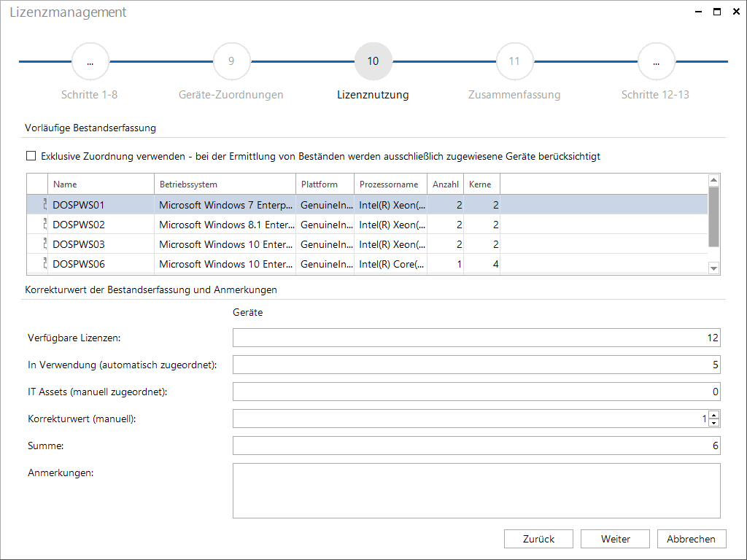
Task: Sort by the Betriebssystem column header
Action: [225, 184]
